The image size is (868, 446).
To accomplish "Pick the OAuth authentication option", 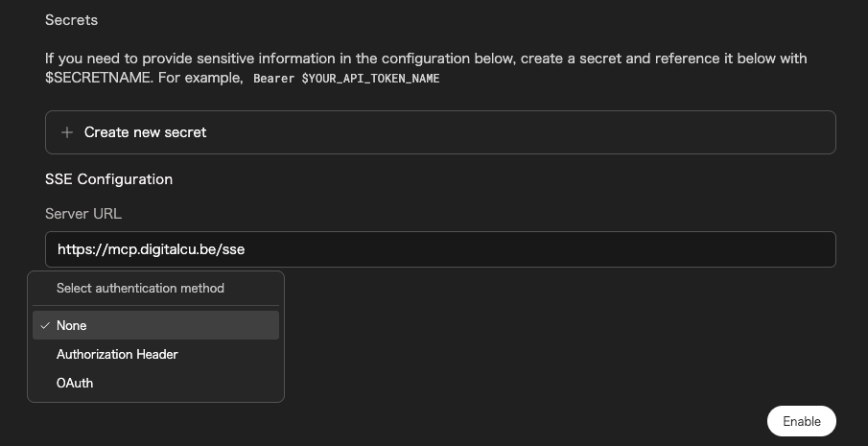I will (155, 383).
